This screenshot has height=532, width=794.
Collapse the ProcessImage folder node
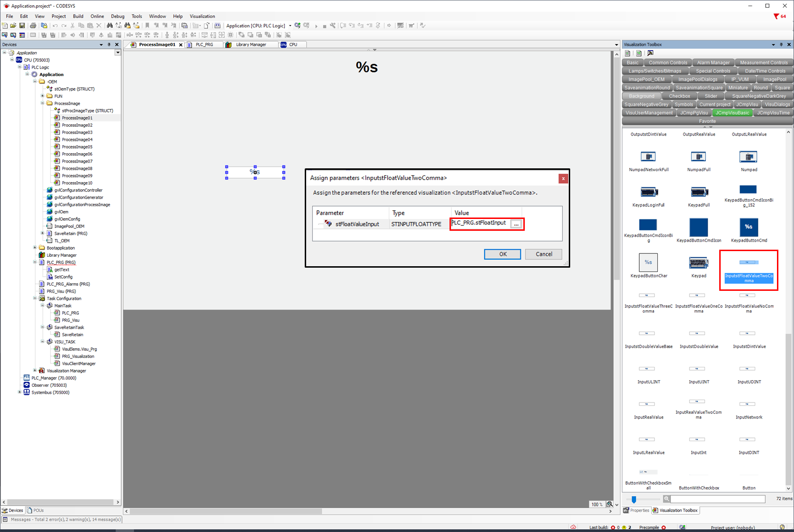[x=43, y=103]
